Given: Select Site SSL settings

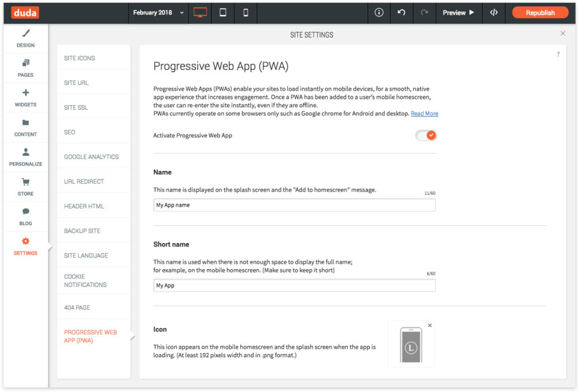Looking at the screenshot, I should [x=94, y=107].
